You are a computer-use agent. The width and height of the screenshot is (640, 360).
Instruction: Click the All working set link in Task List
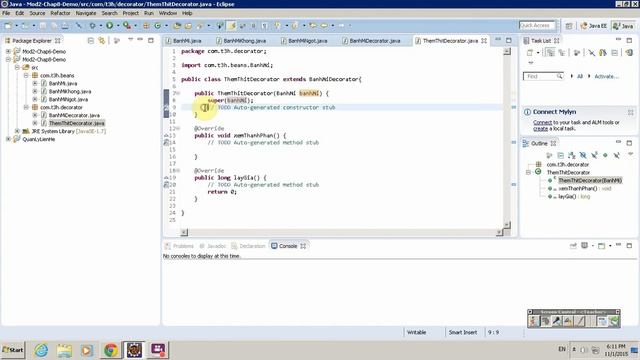(x=579, y=76)
